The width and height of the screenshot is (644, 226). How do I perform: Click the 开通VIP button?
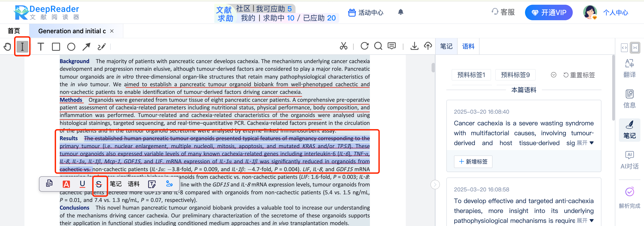tap(549, 12)
